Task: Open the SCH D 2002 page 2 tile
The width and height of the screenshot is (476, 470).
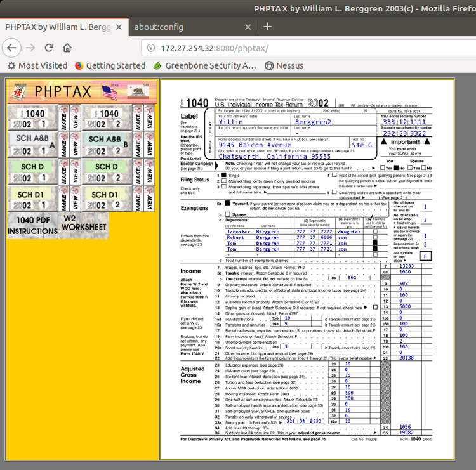Action: [x=107, y=172]
